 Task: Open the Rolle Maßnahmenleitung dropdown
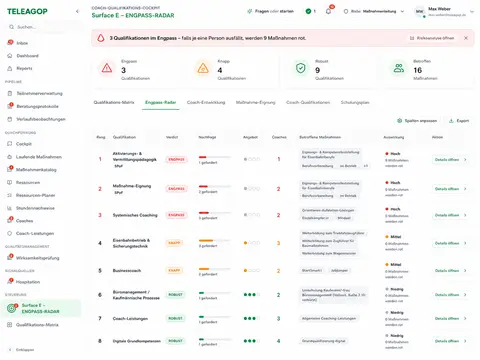(374, 11)
